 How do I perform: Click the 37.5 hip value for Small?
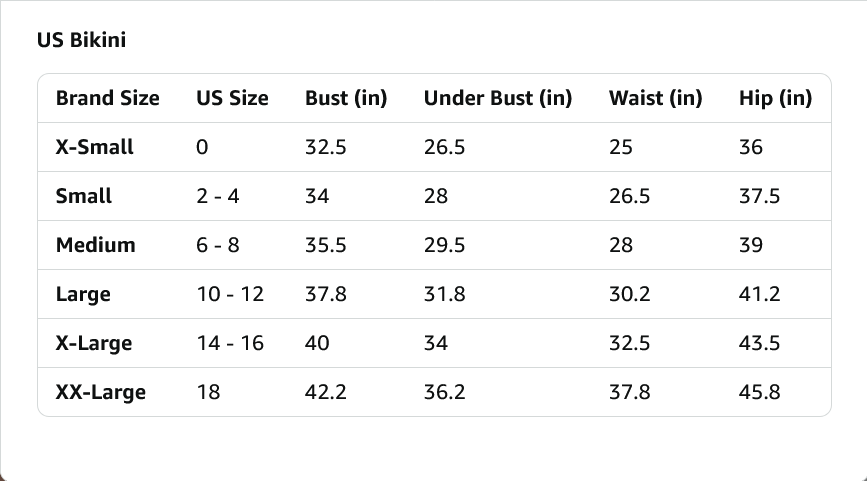pos(760,196)
